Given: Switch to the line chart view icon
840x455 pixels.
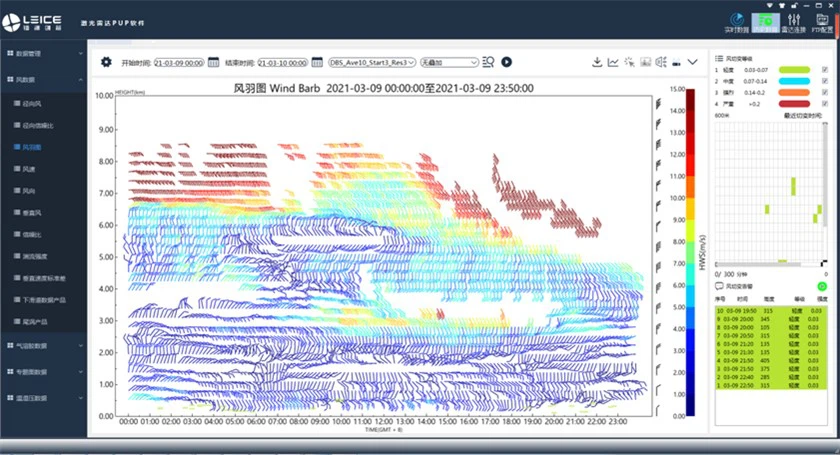Looking at the screenshot, I should pyautogui.click(x=613, y=62).
